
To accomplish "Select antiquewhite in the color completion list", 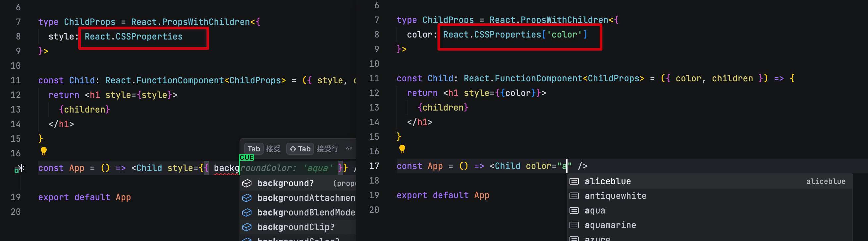I will [710, 196].
